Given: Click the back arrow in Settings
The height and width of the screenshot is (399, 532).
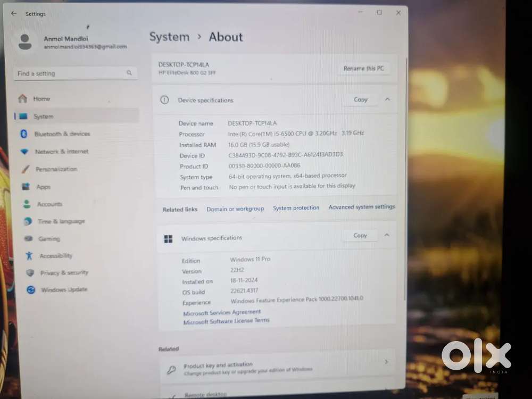Looking at the screenshot, I should point(14,13).
